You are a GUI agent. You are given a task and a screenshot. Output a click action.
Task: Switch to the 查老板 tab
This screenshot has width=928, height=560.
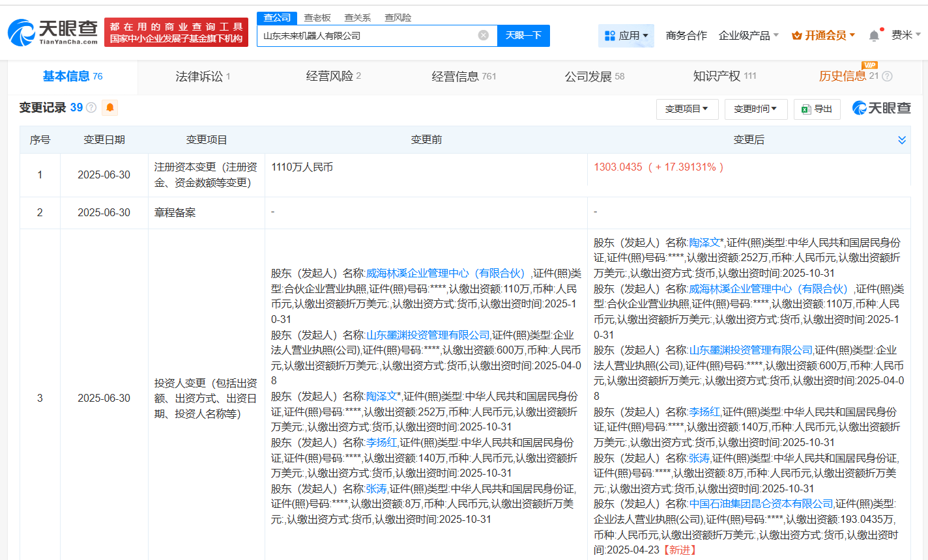point(317,18)
